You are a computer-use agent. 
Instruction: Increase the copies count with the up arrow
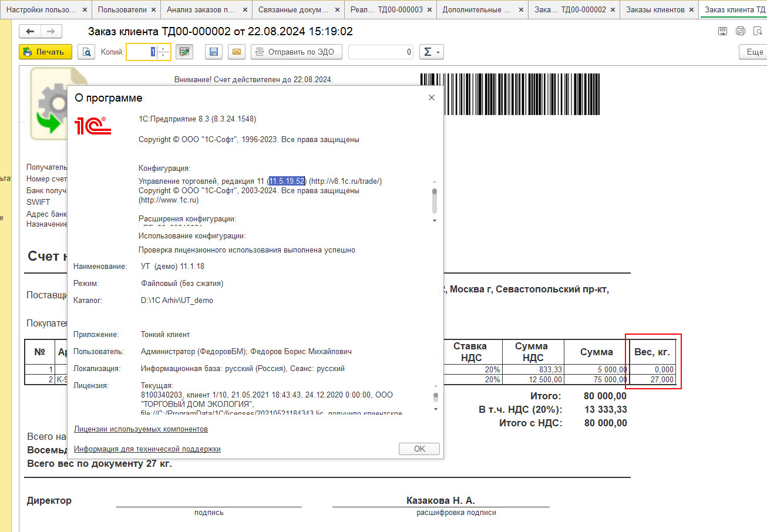(163, 48)
